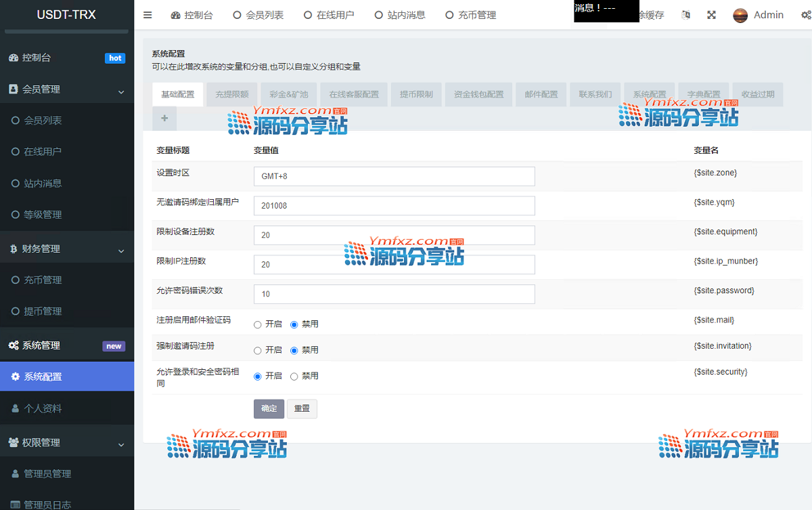Toggle sidebar with the hamburger menu icon
The height and width of the screenshot is (510, 812).
148,15
